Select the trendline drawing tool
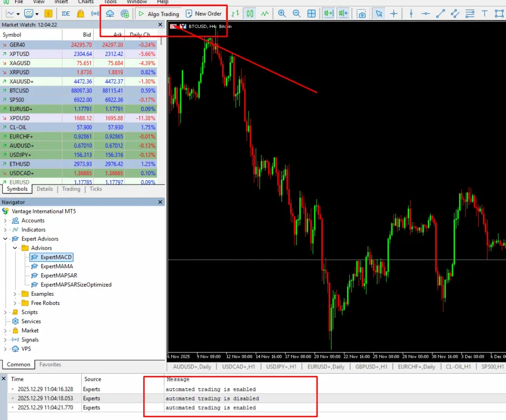506x420 pixels. coord(440,13)
